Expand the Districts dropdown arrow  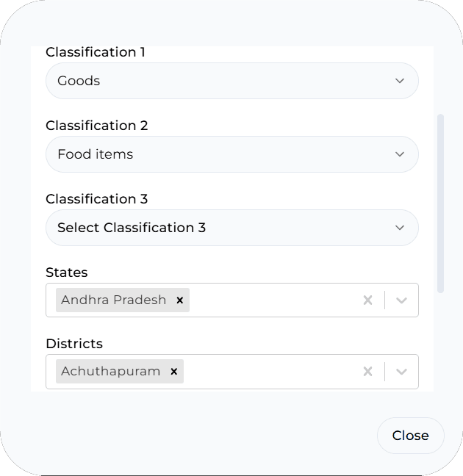point(401,372)
